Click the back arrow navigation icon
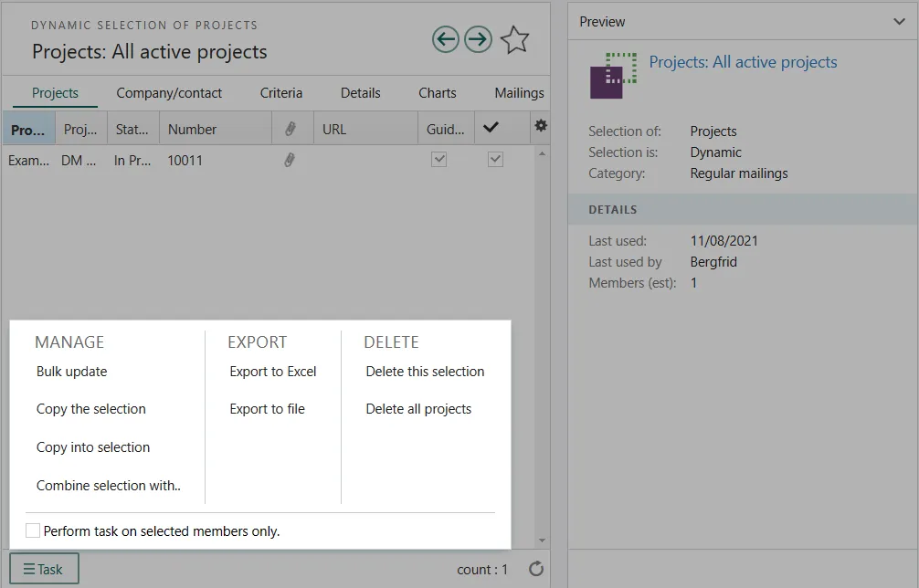919x588 pixels. pyautogui.click(x=445, y=39)
